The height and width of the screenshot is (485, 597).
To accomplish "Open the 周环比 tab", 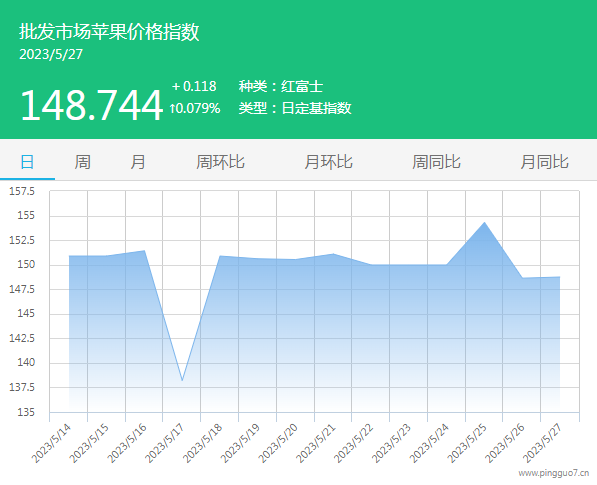I will (220, 162).
